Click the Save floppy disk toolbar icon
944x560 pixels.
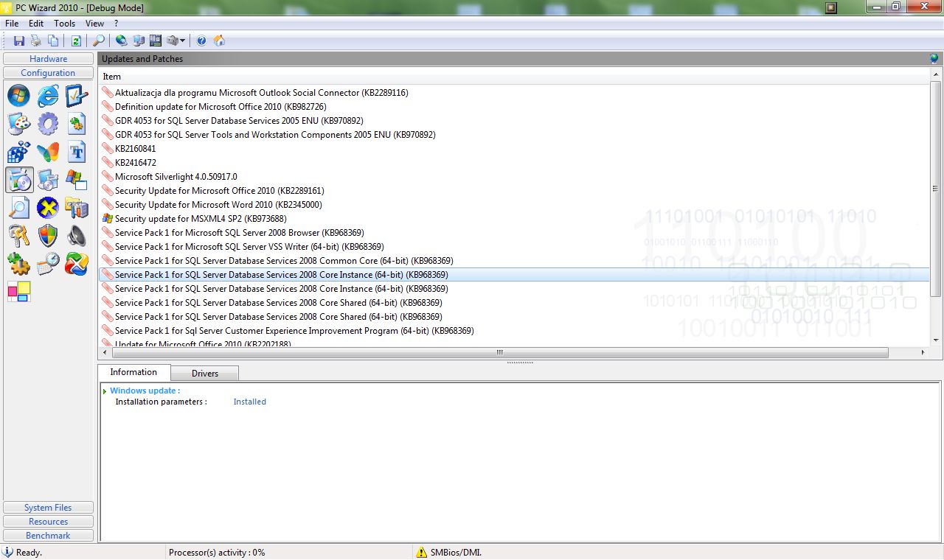pyautogui.click(x=19, y=41)
